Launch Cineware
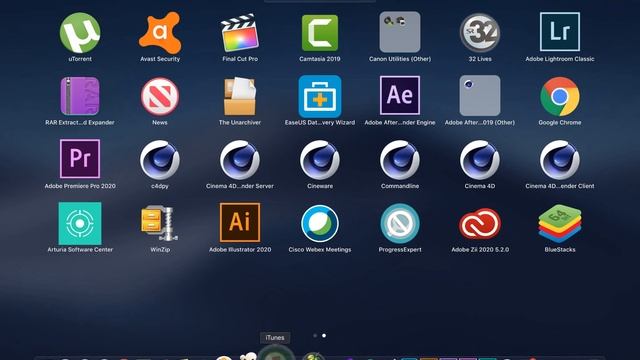This screenshot has width=640, height=360. coord(320,160)
